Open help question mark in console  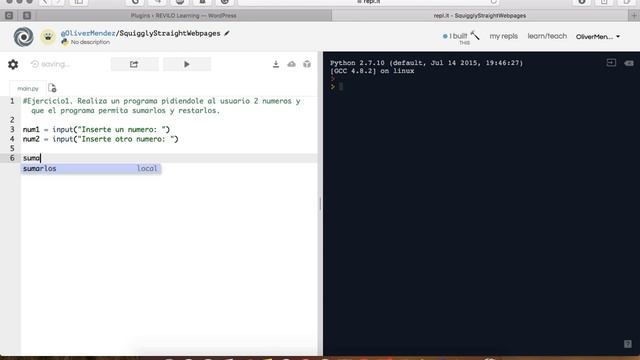(x=628, y=344)
